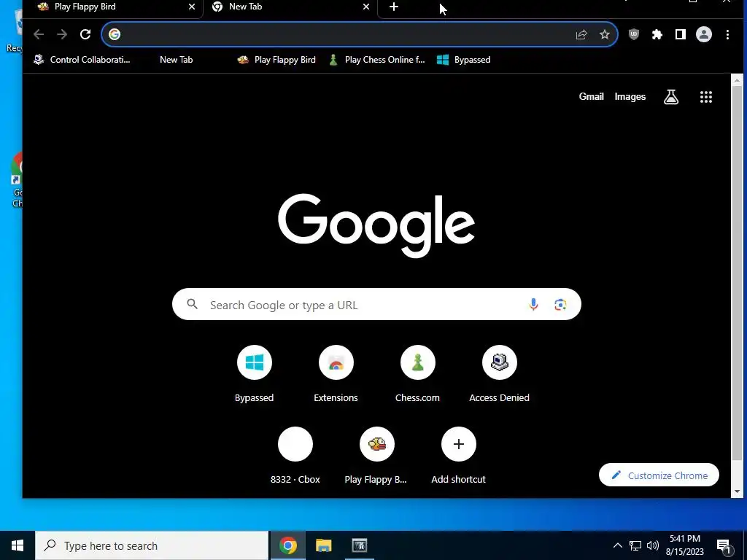
Task: Open Google Images link
Action: pos(630,97)
